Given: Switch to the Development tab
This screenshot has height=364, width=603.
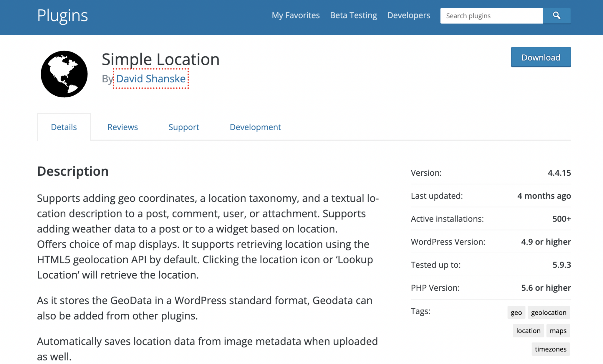Looking at the screenshot, I should 255,127.
